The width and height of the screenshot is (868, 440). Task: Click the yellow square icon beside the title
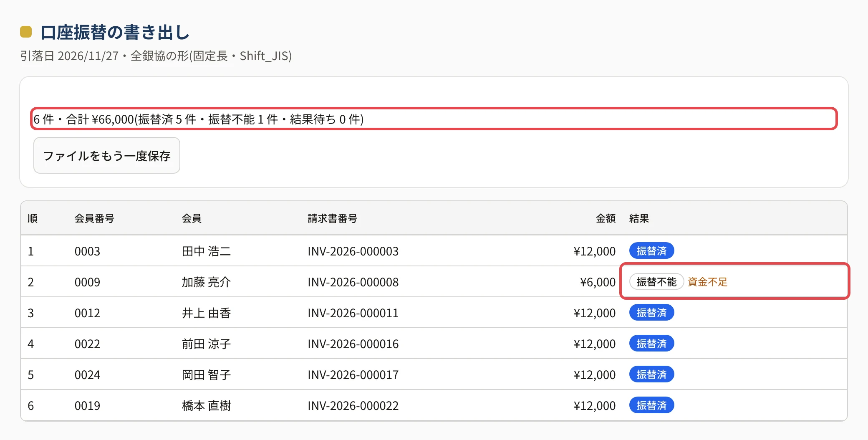26,32
